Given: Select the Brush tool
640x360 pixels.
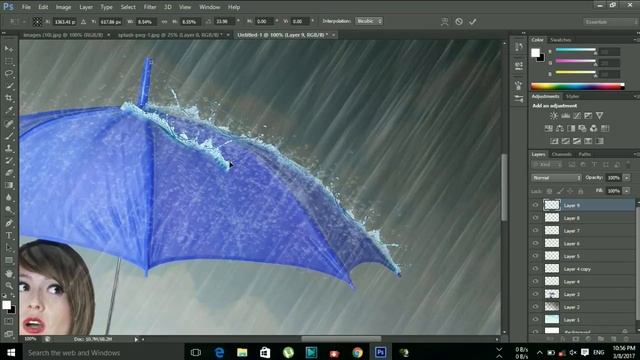Looking at the screenshot, I should 9,136.
